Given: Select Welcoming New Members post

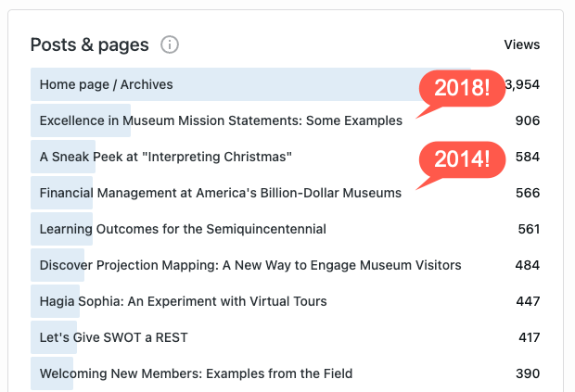Looking at the screenshot, I should (x=196, y=373).
